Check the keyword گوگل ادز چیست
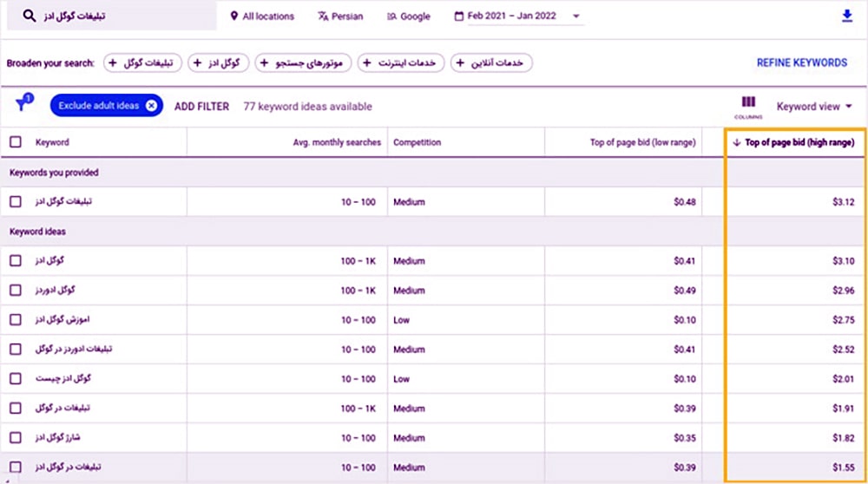This screenshot has height=484, width=868. 16,378
